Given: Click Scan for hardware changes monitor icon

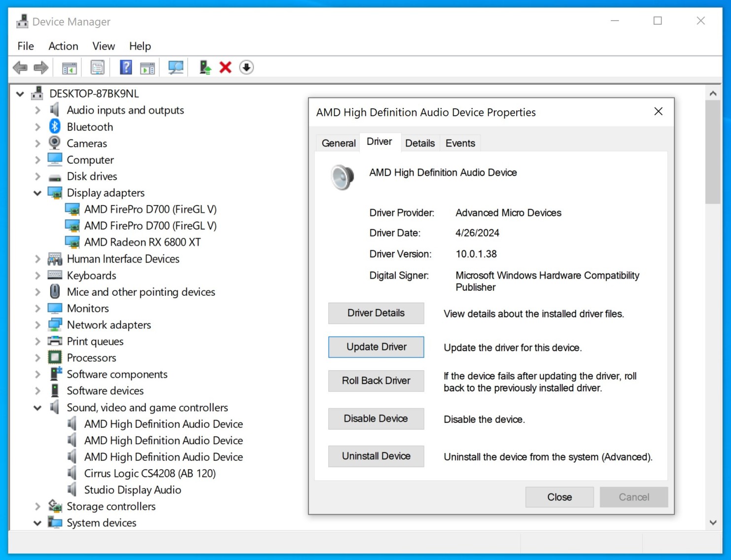Looking at the screenshot, I should coord(175,68).
